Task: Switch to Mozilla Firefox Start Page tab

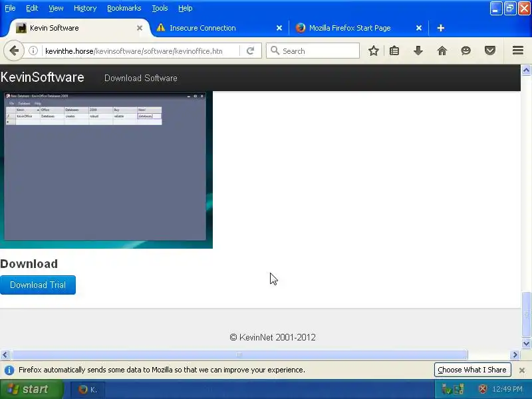Action: [359, 28]
